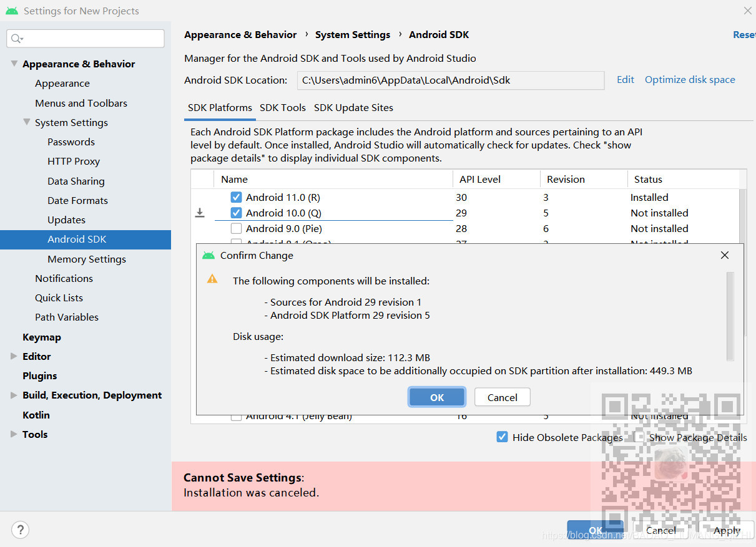Open Quick Lists settings
This screenshot has width=756, height=547.
[59, 298]
